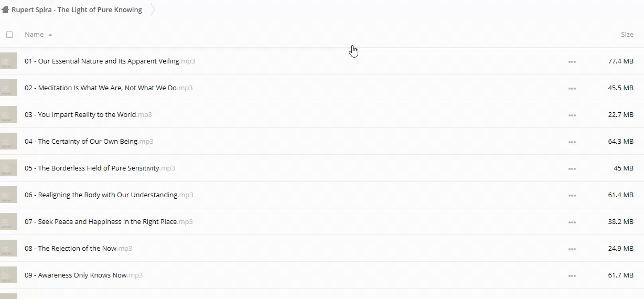Show actions menu for track 09 file
The image size is (644, 299).
pos(572,276)
